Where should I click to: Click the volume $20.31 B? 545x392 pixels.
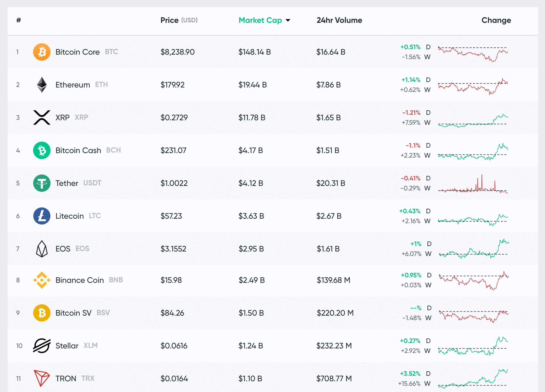(331, 183)
